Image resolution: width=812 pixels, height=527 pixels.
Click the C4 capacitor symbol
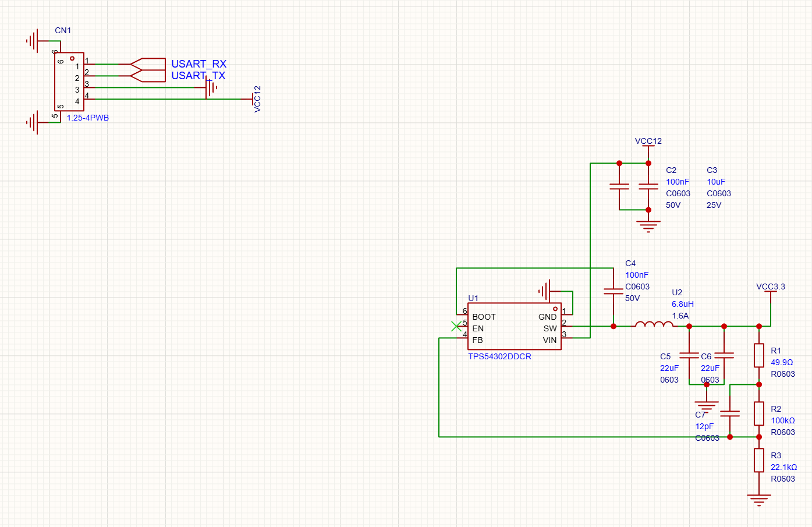point(613,291)
